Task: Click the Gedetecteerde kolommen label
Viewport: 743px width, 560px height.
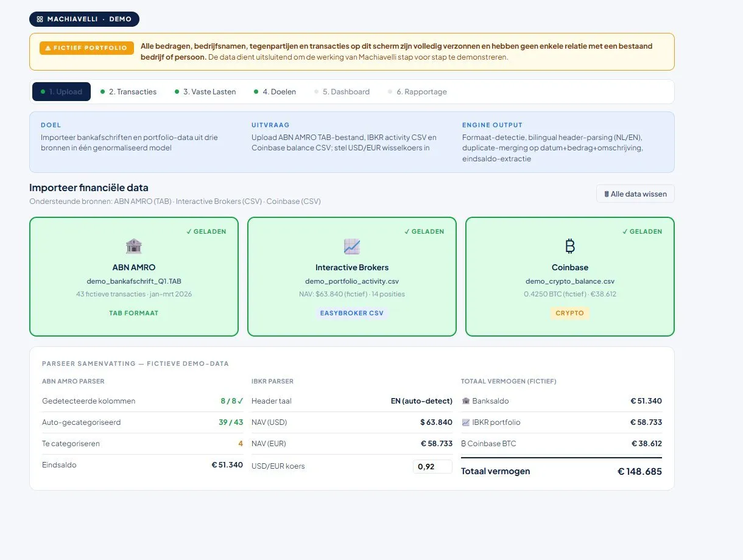Action: 89,401
